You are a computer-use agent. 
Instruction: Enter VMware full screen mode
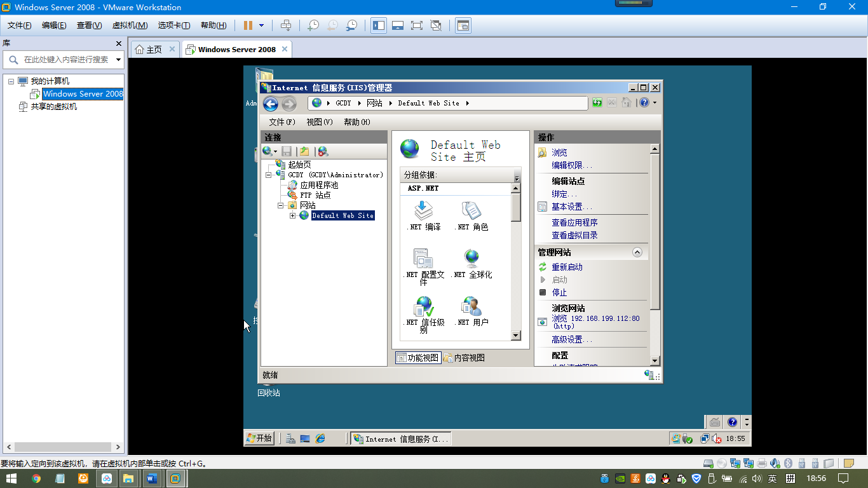417,25
